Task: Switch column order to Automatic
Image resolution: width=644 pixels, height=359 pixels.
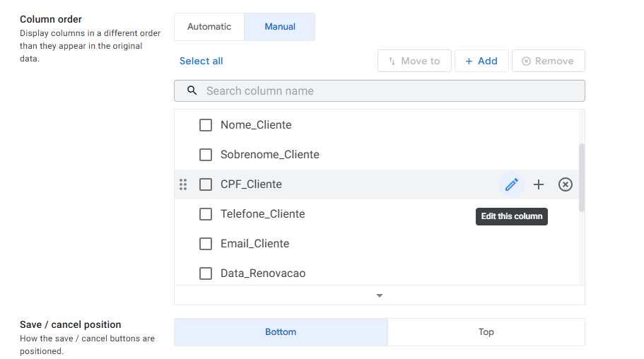Action: pos(209,27)
